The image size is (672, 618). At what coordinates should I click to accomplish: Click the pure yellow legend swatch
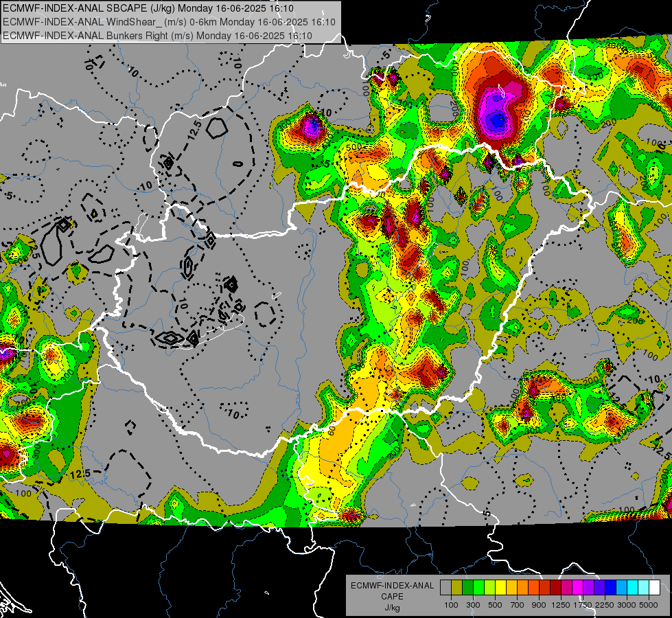pos(500,588)
